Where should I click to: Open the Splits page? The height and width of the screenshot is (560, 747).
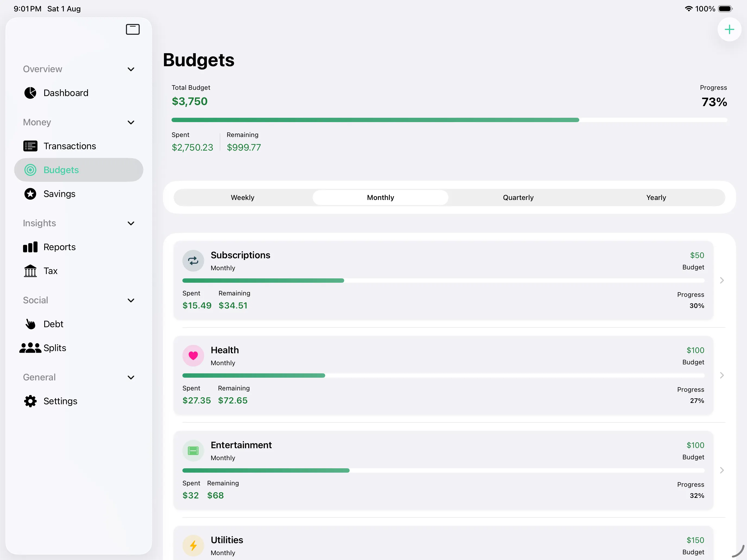pyautogui.click(x=79, y=348)
